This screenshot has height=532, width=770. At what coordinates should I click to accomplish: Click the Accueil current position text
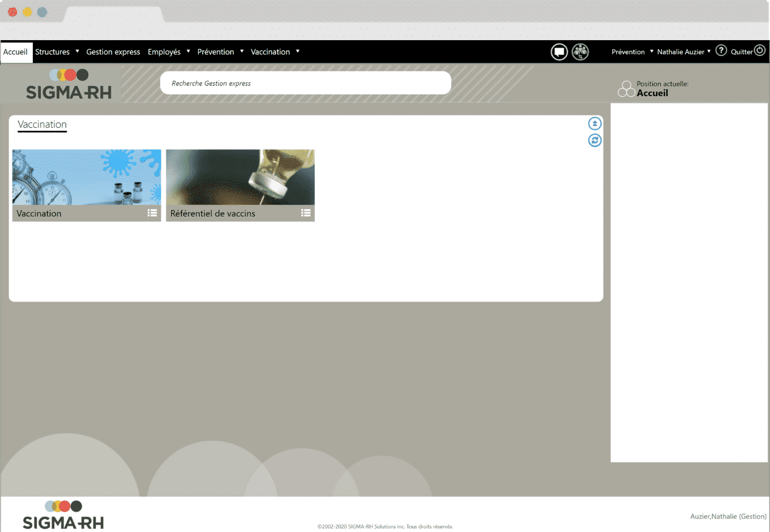tap(652, 93)
